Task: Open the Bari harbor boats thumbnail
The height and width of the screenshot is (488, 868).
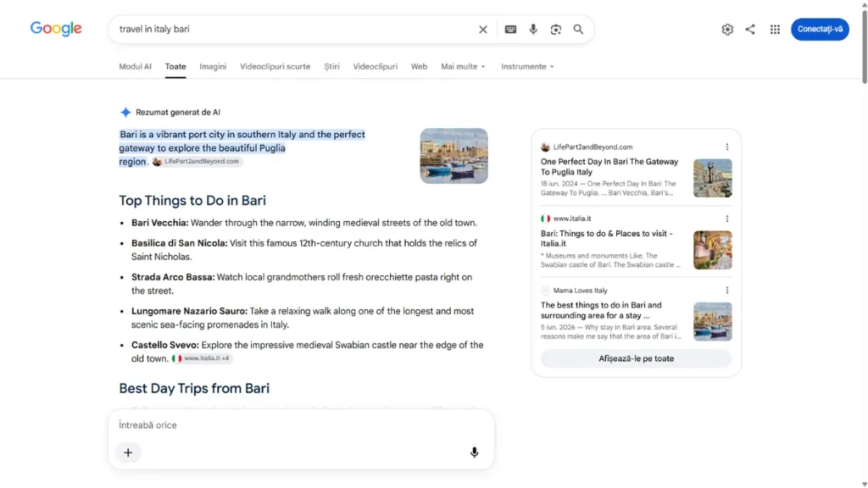Action: 454,156
